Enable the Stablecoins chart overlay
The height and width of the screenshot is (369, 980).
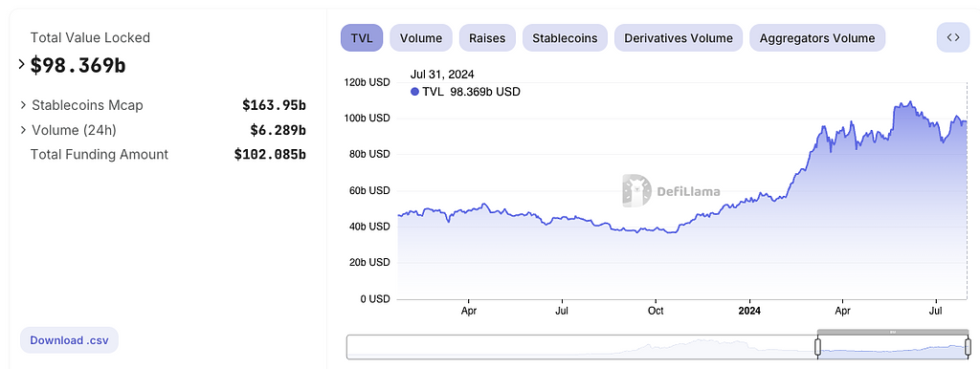click(x=565, y=37)
